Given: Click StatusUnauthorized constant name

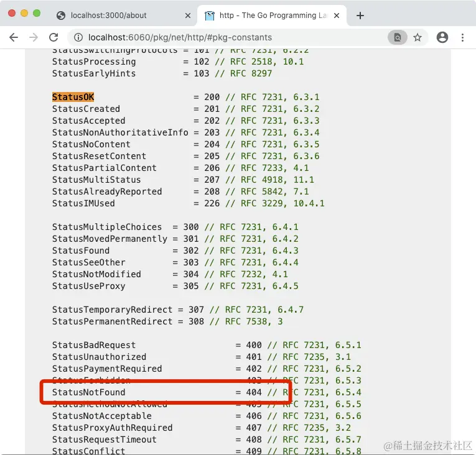Looking at the screenshot, I should [100, 357].
